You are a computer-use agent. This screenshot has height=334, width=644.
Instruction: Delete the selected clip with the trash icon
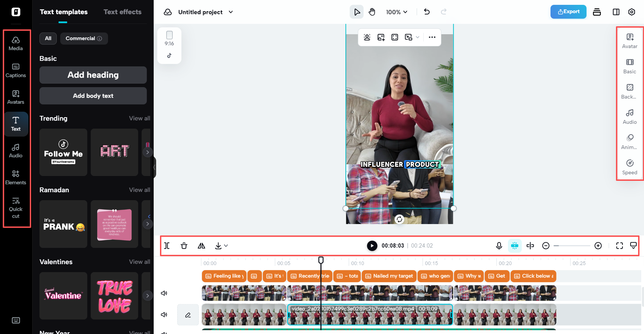[184, 245]
